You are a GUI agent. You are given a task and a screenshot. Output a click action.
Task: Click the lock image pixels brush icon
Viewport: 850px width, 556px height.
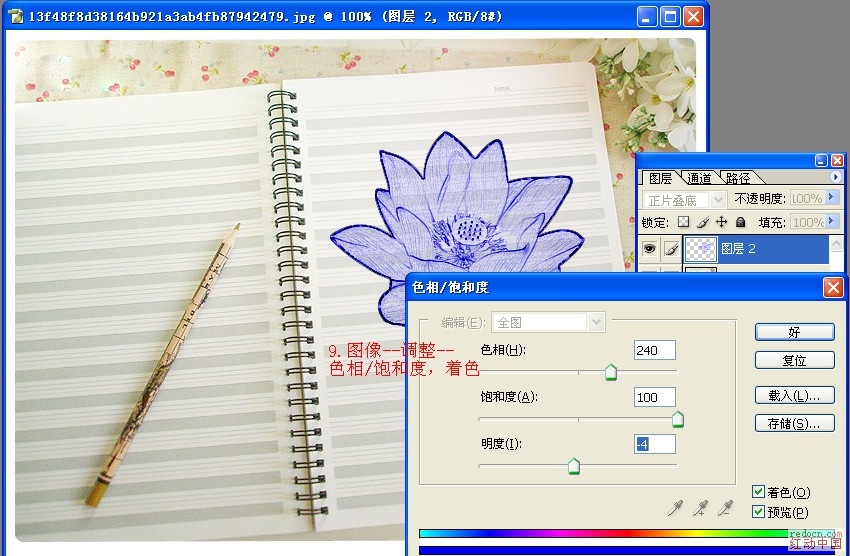(703, 222)
